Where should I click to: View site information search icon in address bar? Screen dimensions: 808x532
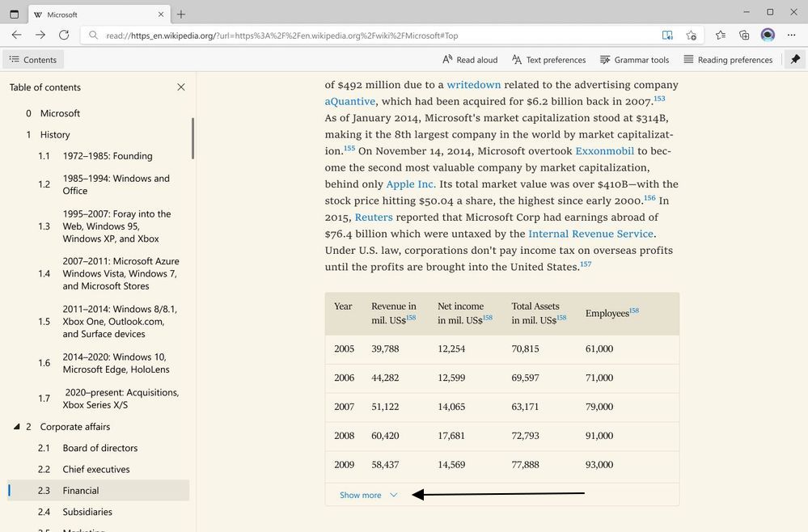click(x=93, y=35)
